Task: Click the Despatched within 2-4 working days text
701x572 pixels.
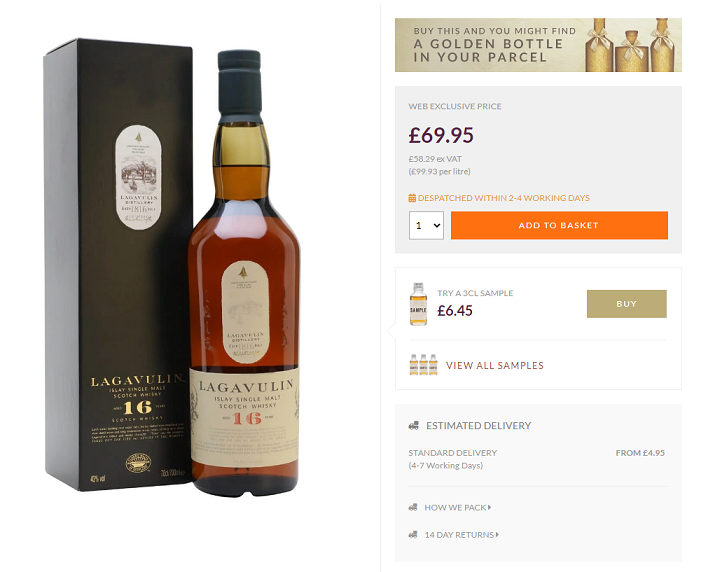Action: (x=504, y=198)
